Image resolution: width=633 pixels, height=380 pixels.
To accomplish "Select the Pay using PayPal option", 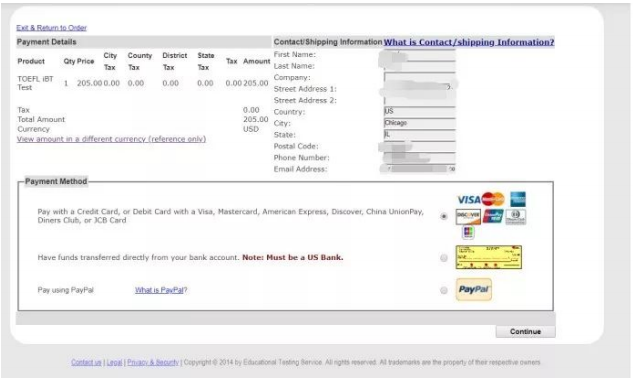I will click(x=444, y=290).
